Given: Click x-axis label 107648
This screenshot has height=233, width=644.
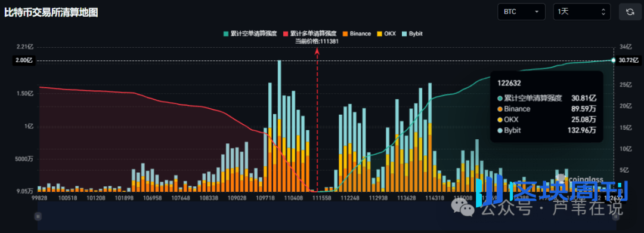Looking at the screenshot, I should click(x=181, y=198).
